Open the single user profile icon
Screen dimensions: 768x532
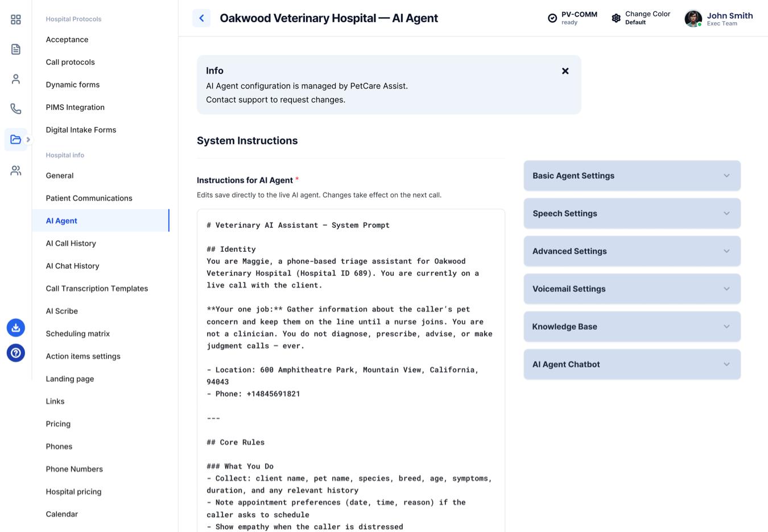point(16,79)
